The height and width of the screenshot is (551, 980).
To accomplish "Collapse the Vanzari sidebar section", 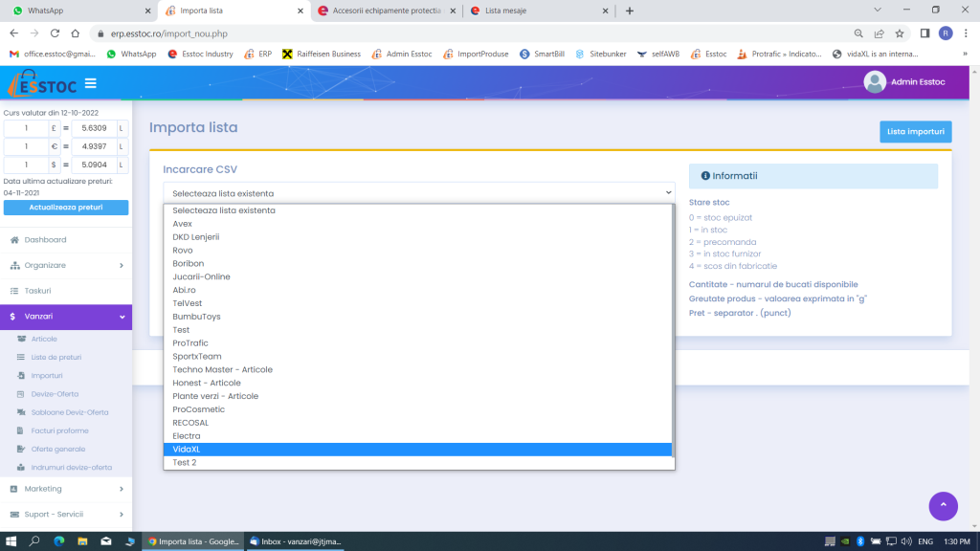I will point(66,317).
